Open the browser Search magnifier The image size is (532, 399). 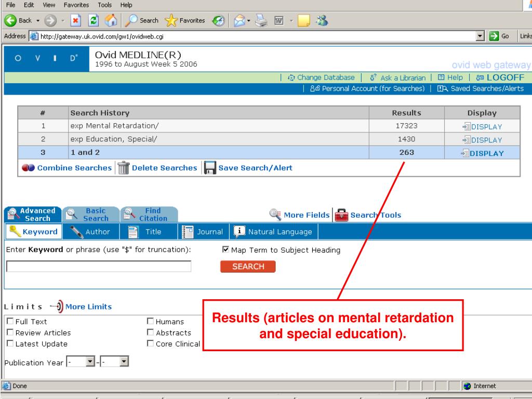[x=131, y=21]
